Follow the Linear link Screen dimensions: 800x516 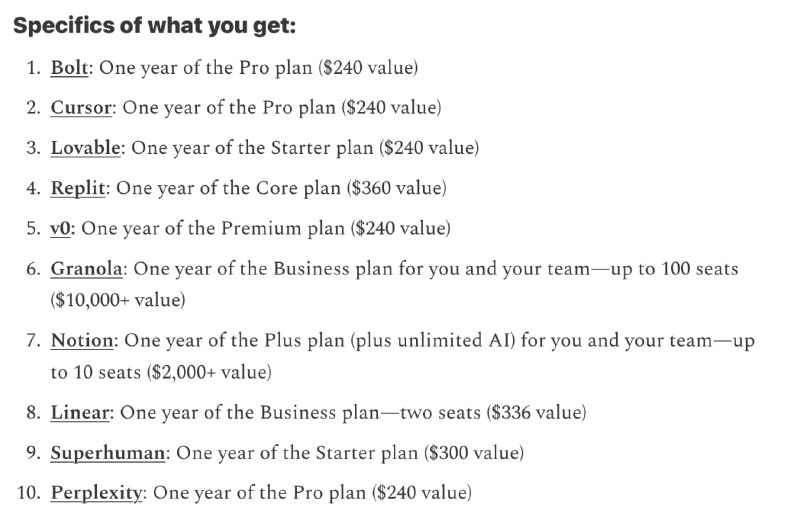tap(80, 412)
